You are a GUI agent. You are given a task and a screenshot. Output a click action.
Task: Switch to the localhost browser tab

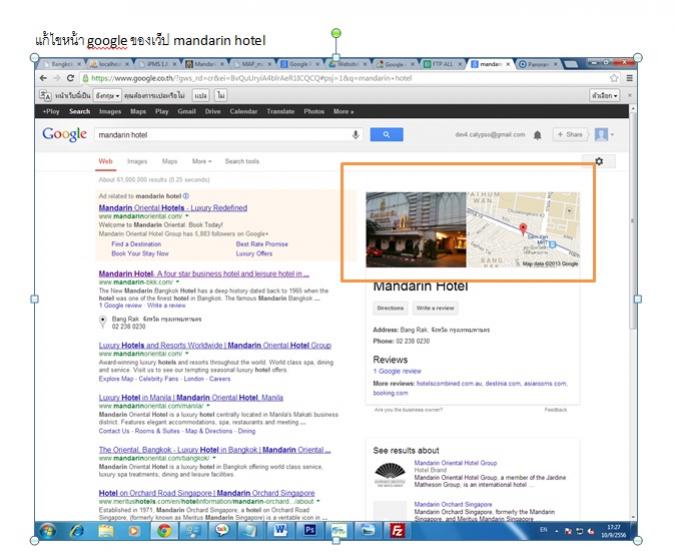[x=111, y=64]
